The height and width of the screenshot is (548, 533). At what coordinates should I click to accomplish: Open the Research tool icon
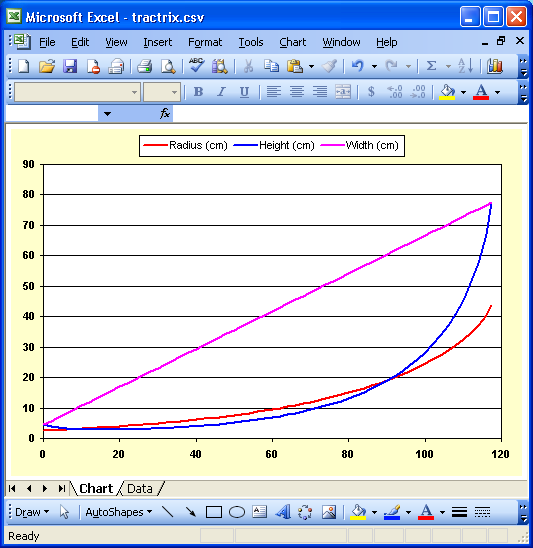click(x=219, y=66)
